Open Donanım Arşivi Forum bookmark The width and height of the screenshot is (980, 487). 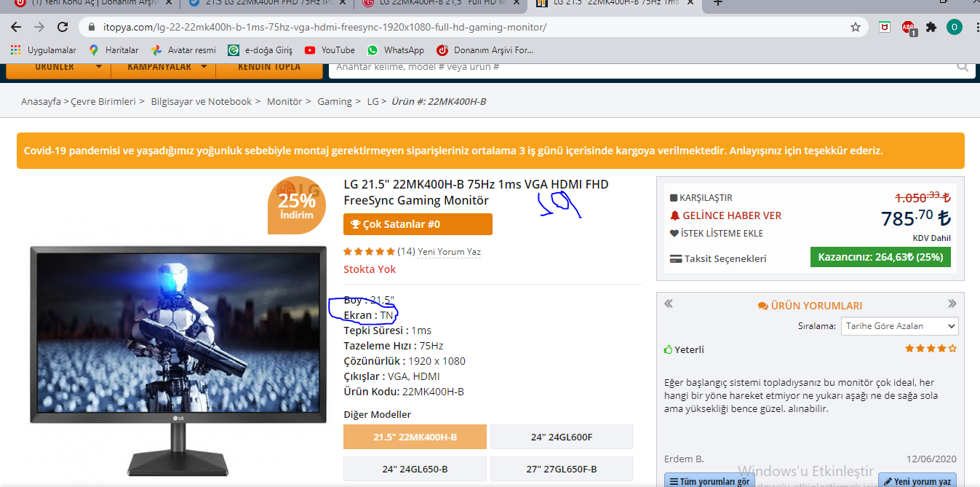(x=485, y=50)
